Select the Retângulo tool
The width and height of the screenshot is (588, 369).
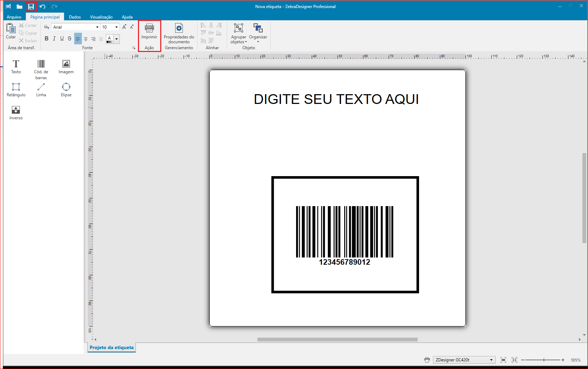tap(16, 90)
